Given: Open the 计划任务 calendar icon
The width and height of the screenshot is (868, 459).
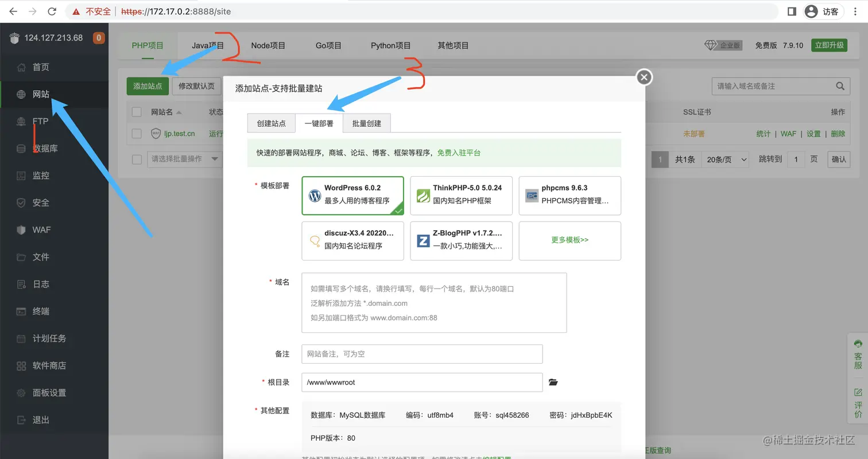Looking at the screenshot, I should pyautogui.click(x=21, y=339).
